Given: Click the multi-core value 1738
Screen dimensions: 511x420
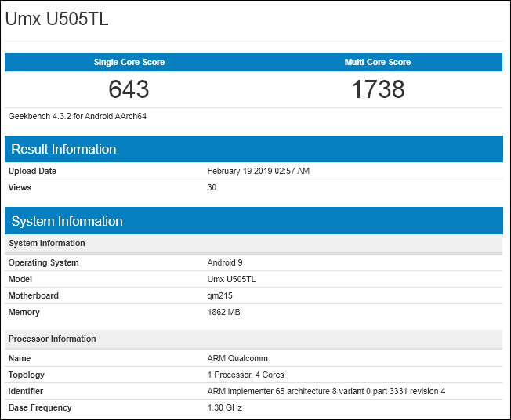Looking at the screenshot, I should coord(378,89).
